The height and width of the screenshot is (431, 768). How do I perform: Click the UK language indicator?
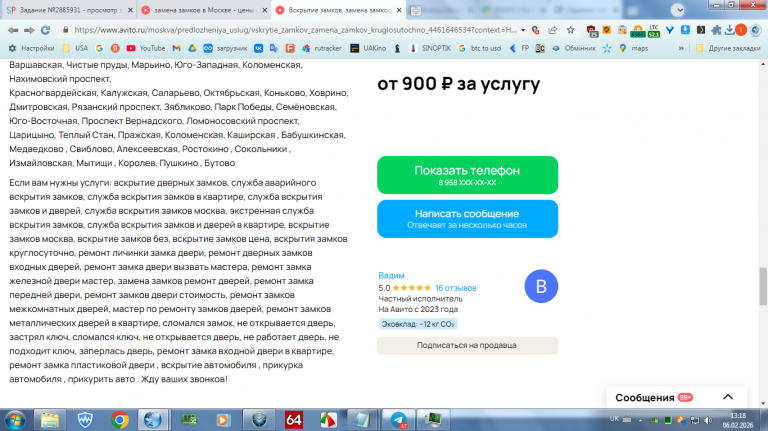[614, 419]
